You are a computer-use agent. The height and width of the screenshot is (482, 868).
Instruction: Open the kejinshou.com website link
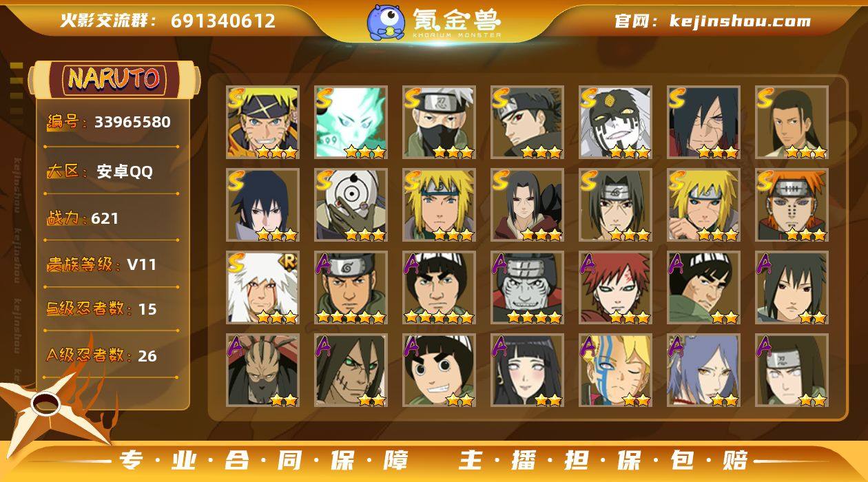pos(740,21)
